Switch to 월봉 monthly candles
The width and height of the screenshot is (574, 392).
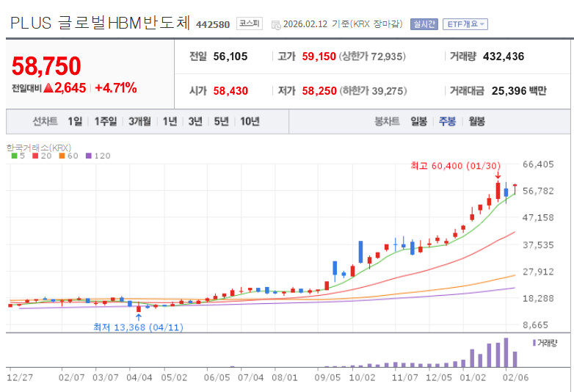[x=476, y=122]
